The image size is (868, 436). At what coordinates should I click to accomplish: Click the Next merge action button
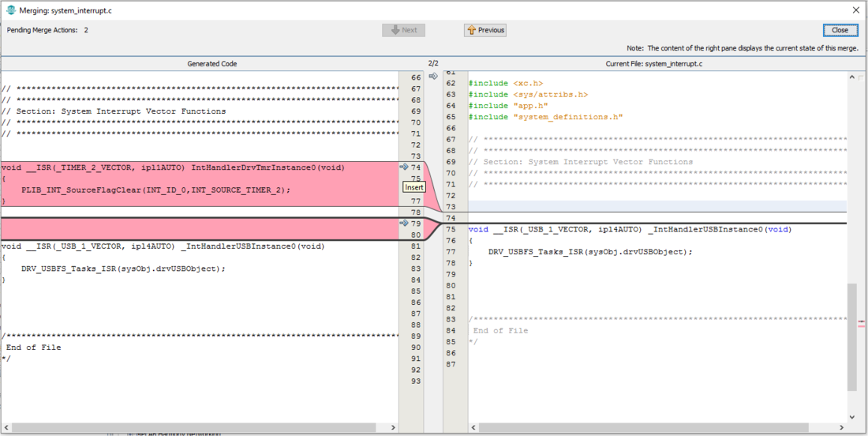[403, 30]
